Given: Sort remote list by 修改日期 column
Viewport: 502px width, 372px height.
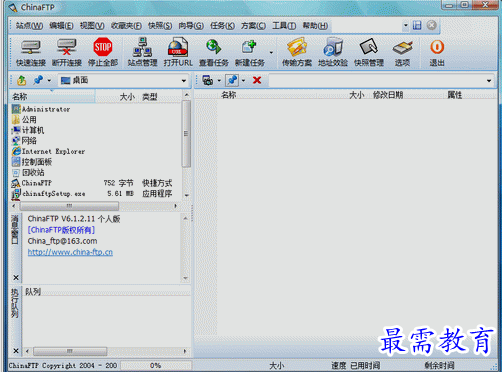Looking at the screenshot, I should 388,95.
